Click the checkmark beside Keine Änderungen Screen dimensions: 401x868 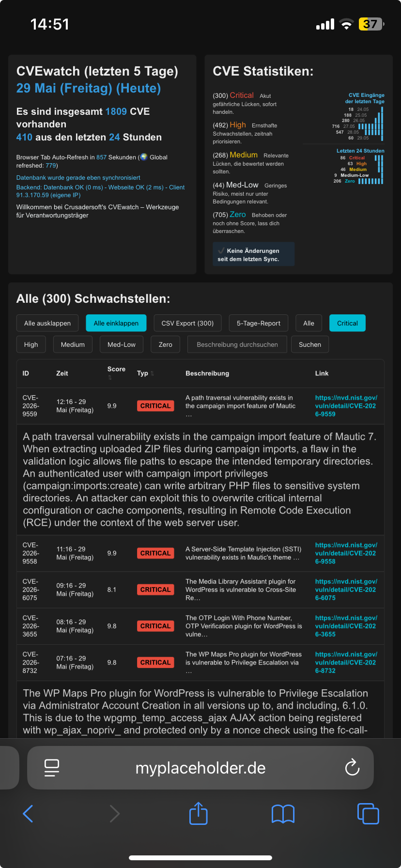221,250
